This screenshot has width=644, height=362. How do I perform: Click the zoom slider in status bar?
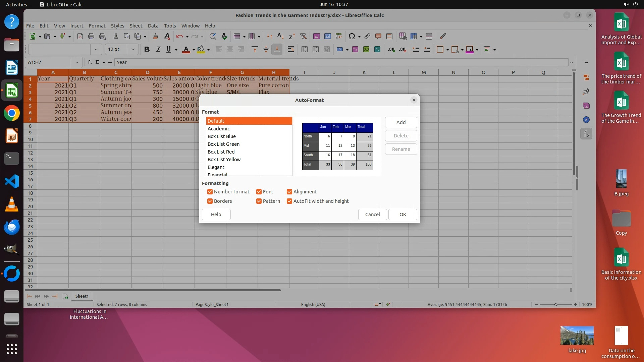[556, 305]
